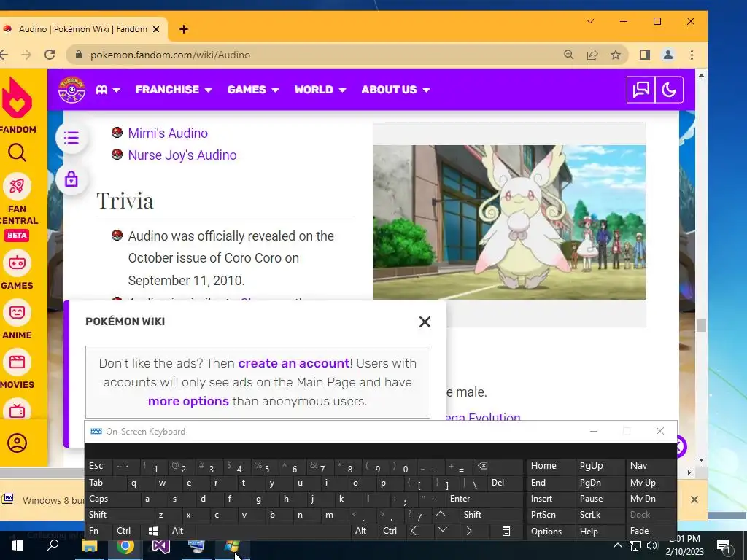Viewport: 747px width, 560px height.
Task: Follow the more options link
Action: 188,401
